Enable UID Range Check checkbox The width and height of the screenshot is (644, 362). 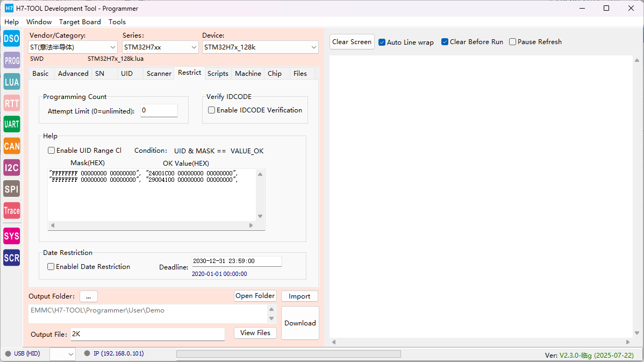[52, 151]
